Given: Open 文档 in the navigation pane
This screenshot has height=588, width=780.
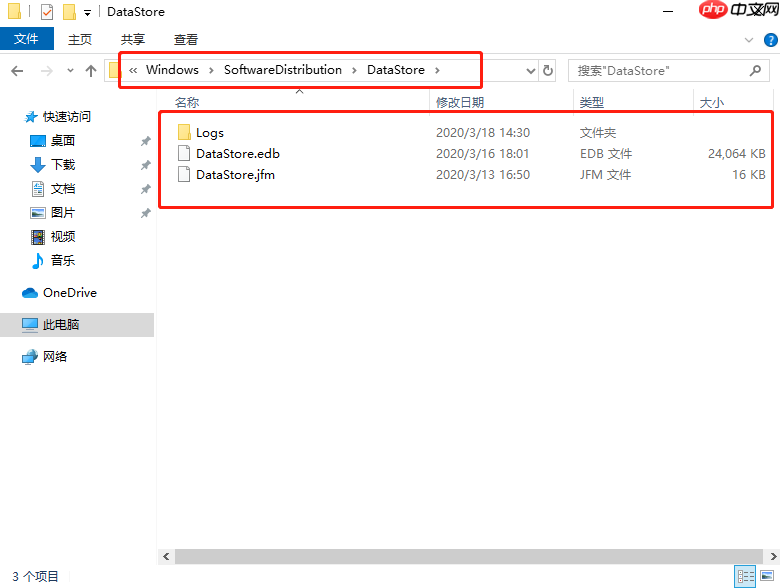Looking at the screenshot, I should [63, 189].
